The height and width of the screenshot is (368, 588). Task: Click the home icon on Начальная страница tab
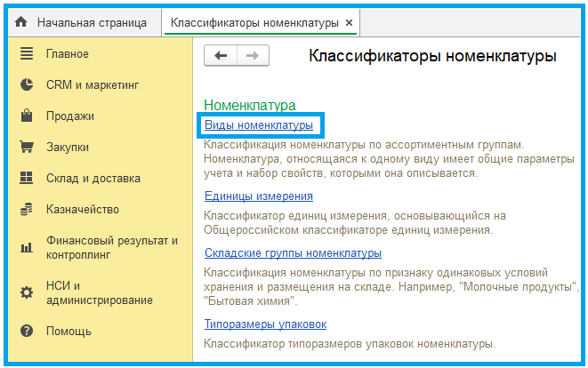[22, 22]
